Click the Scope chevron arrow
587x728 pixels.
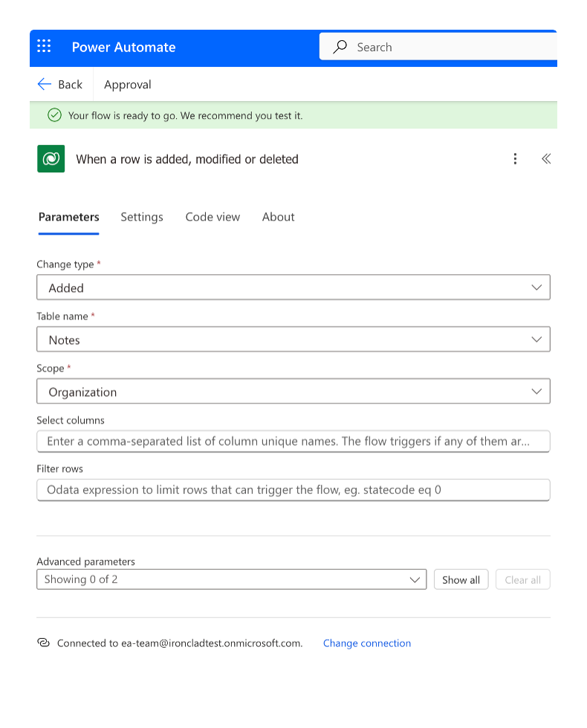(536, 391)
